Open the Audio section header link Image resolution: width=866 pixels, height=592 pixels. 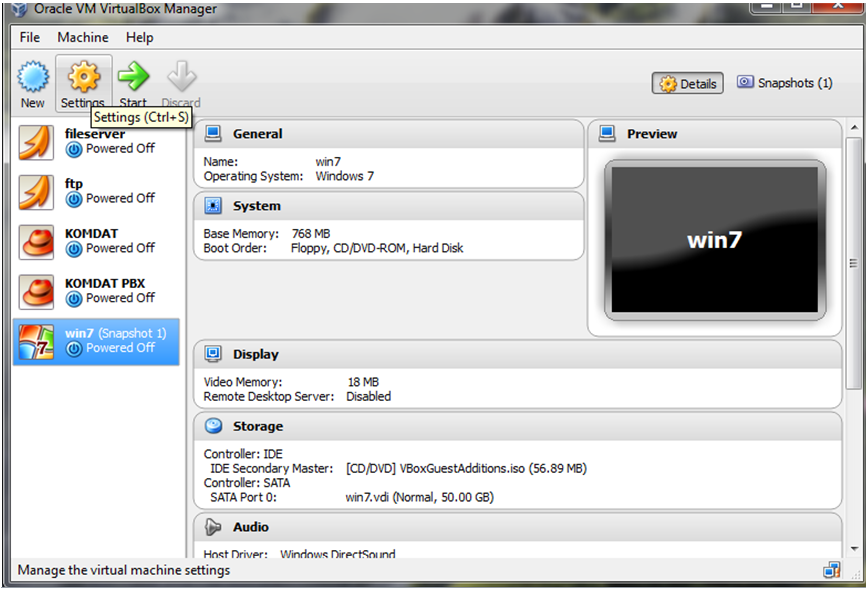[251, 527]
